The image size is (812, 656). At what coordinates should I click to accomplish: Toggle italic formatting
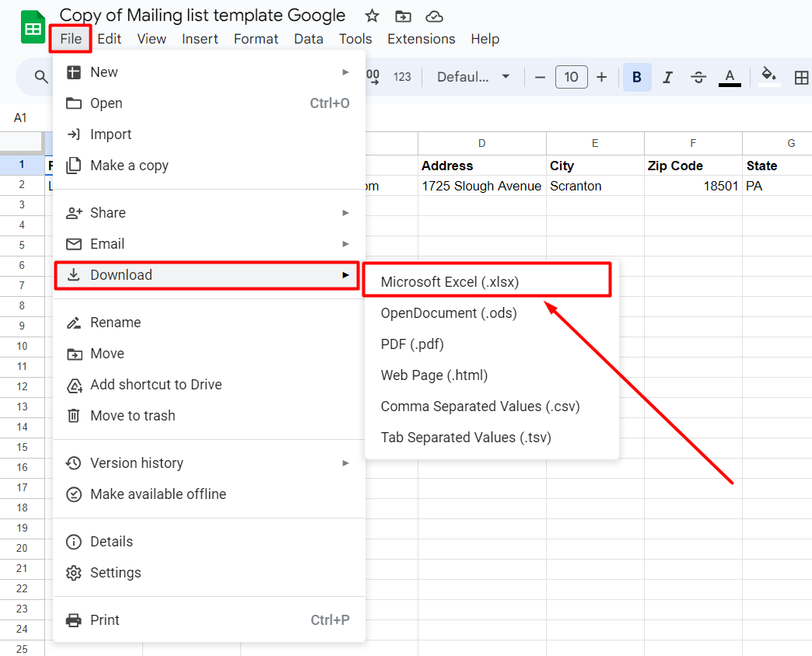coord(667,77)
